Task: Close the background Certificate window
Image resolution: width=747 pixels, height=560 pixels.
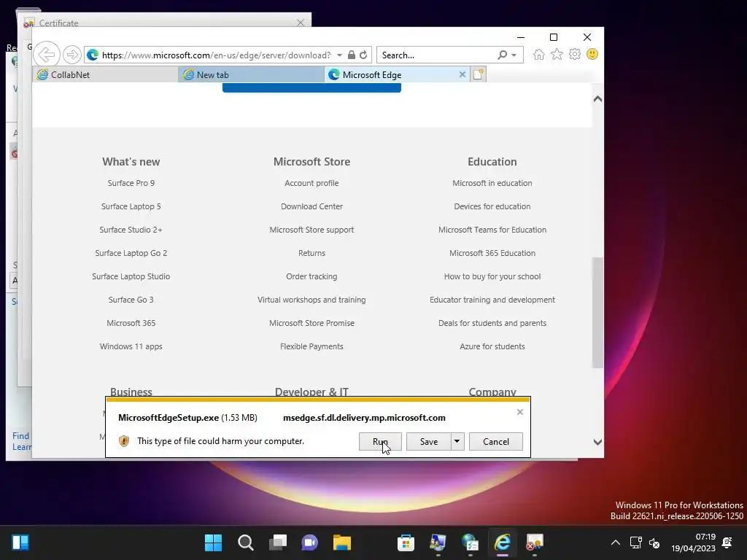Action: tap(300, 23)
